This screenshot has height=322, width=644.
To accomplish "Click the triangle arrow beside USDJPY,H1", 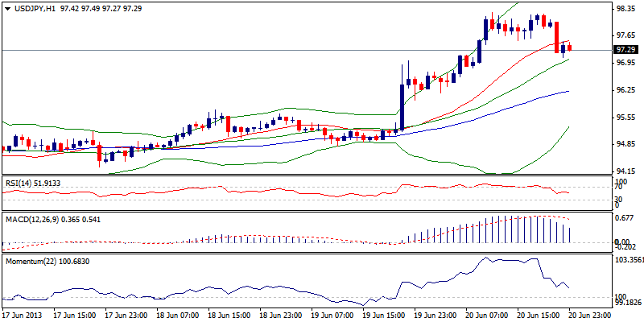I will tap(8, 7).
